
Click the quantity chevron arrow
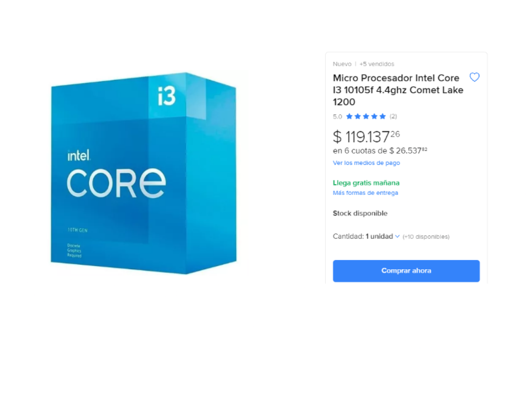[397, 236]
